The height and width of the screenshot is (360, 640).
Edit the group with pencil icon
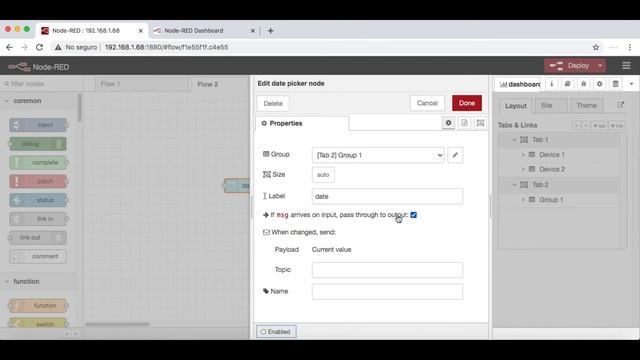tap(455, 155)
